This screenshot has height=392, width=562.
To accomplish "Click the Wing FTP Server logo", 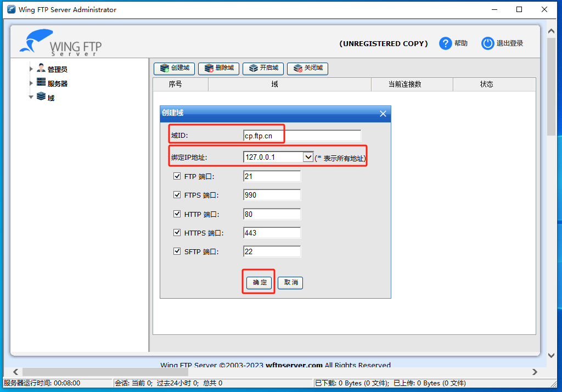I will pos(60,43).
